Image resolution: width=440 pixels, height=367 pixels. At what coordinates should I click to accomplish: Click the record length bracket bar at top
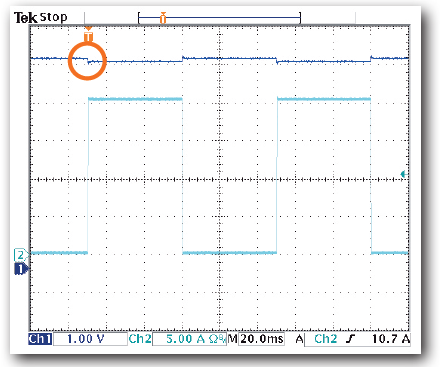(219, 18)
